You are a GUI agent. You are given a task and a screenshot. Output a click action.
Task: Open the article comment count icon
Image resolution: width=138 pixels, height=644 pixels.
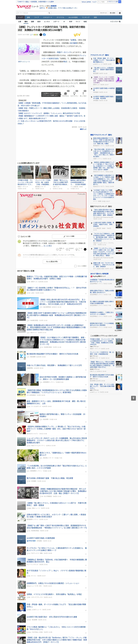click(32, 35)
